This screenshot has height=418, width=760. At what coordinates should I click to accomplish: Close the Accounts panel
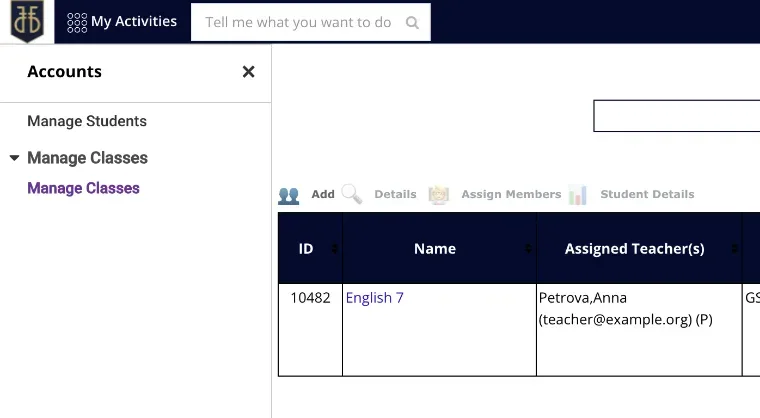249,72
